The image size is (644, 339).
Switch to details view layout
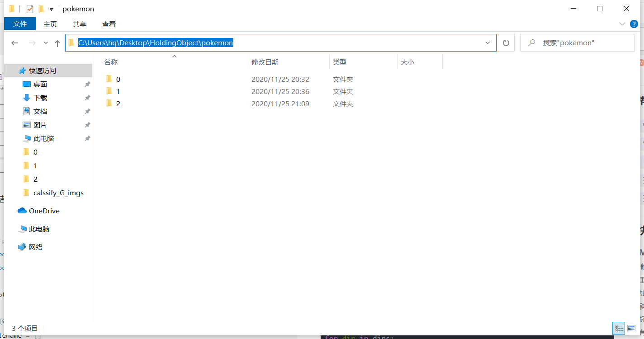click(619, 329)
